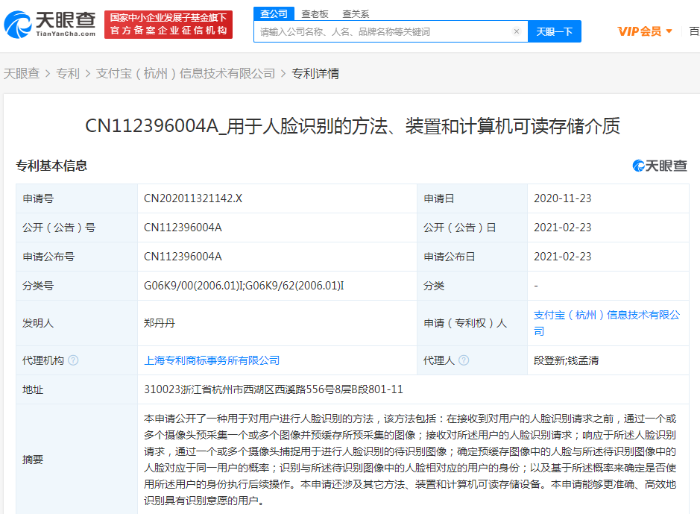Click the 专利详情 breadcrumb text

[x=315, y=73]
